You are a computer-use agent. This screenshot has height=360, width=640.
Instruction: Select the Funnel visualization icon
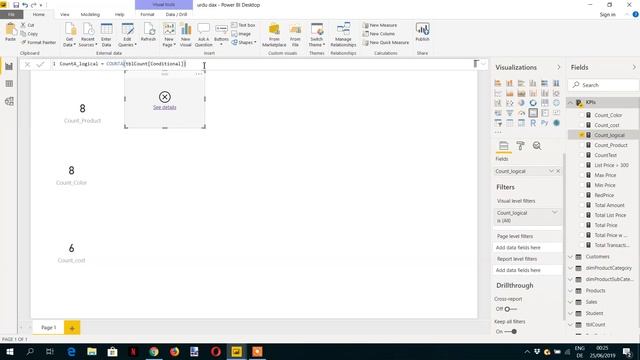tap(510, 113)
